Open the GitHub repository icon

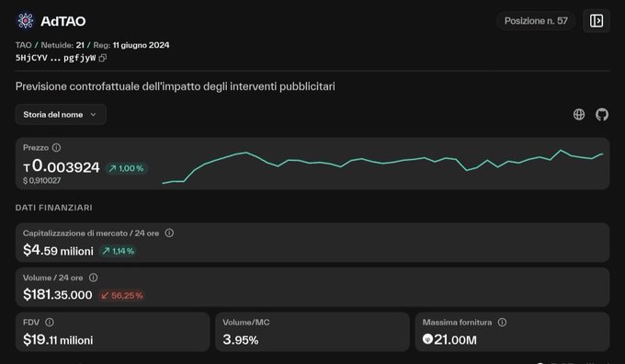coord(602,115)
